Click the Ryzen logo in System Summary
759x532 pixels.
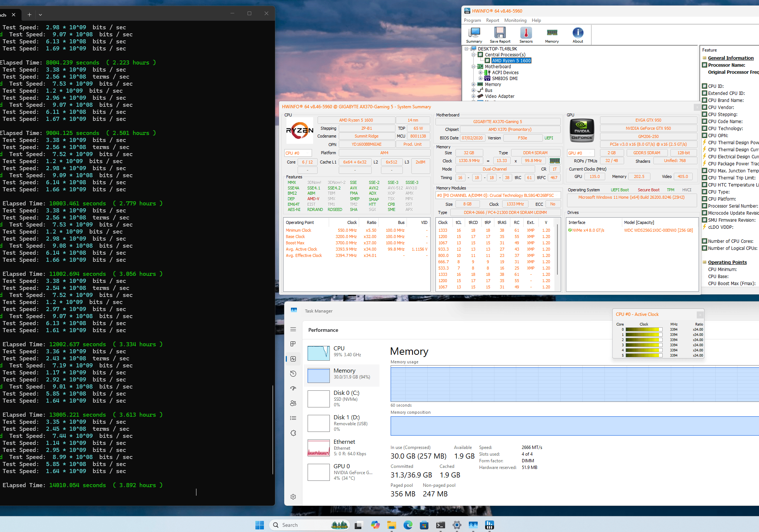tap(300, 130)
